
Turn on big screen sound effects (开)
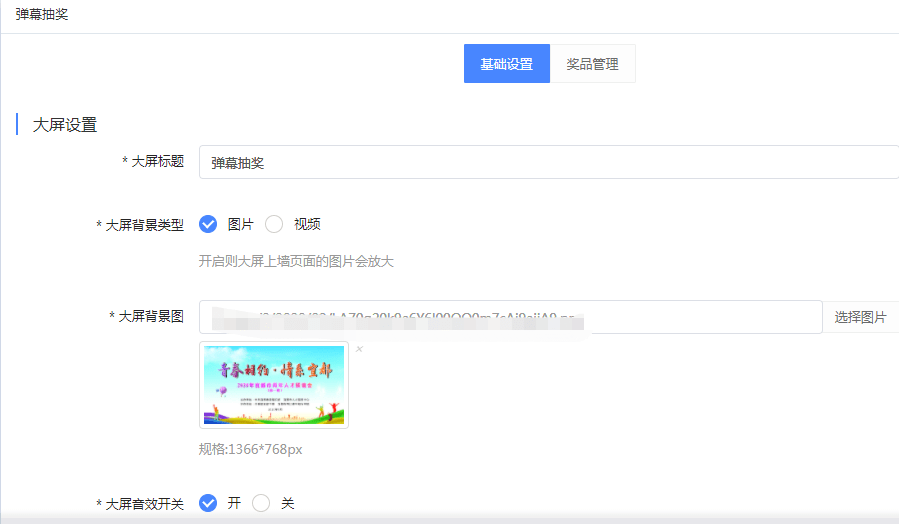[x=208, y=503]
